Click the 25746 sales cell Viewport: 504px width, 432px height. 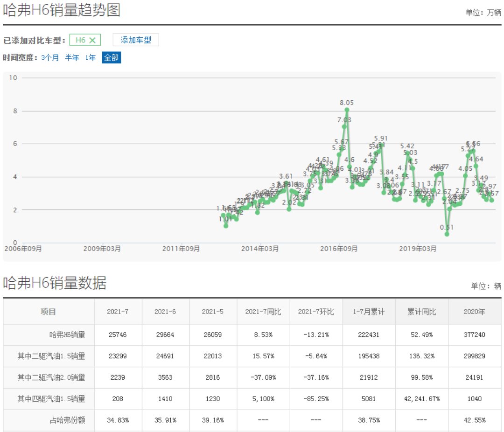click(x=118, y=335)
